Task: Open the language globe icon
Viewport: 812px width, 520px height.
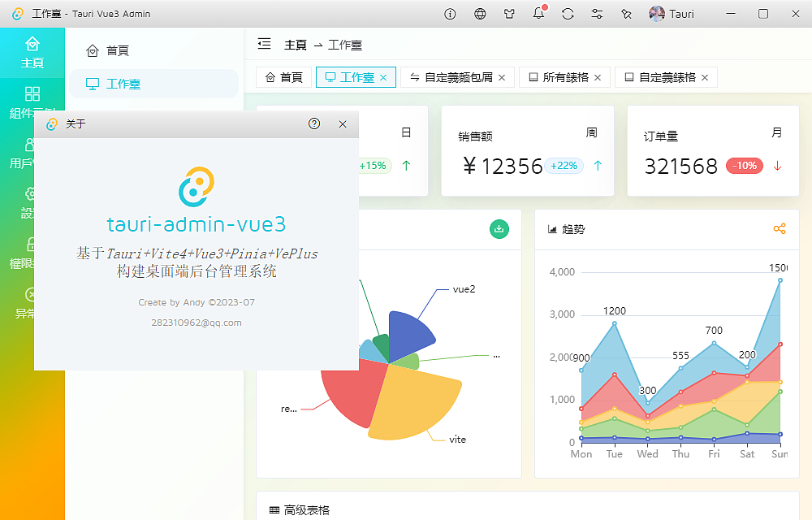Action: [x=479, y=14]
